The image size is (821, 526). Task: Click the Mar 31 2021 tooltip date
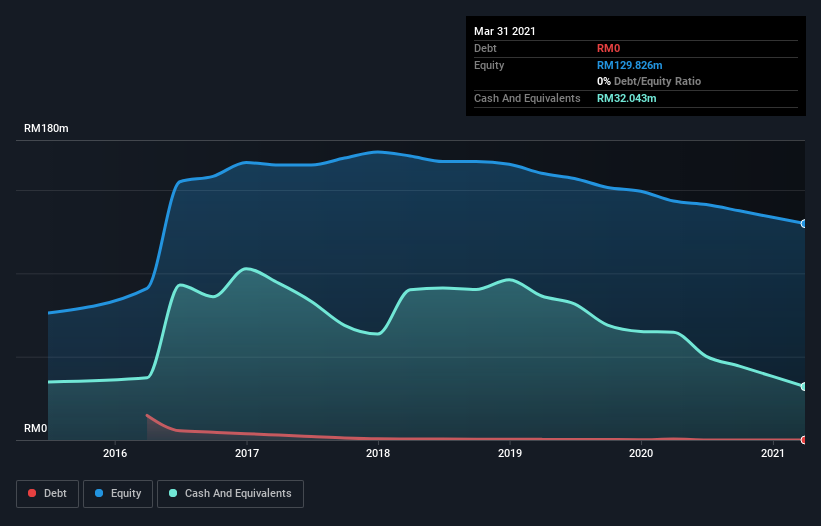[x=505, y=31]
